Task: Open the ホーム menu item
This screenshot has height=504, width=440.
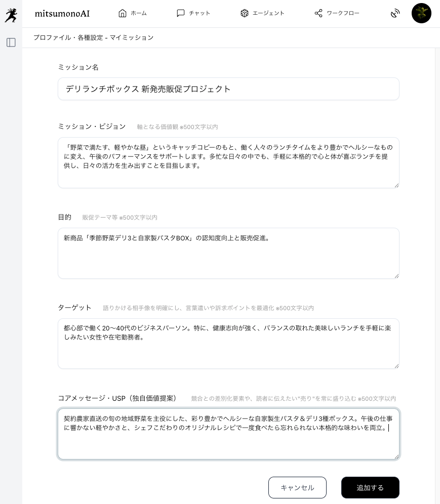Action: point(139,13)
